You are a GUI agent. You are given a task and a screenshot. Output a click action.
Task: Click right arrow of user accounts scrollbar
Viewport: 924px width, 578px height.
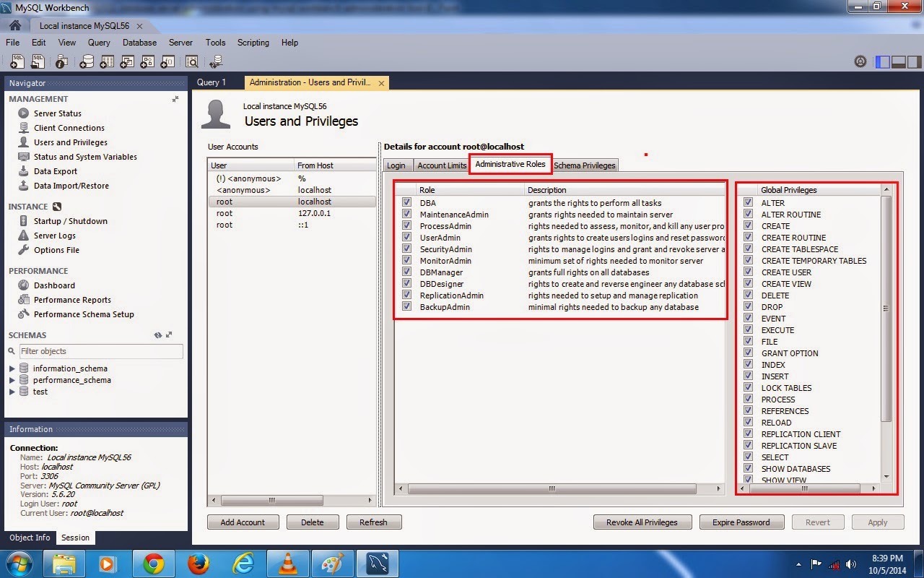(x=371, y=501)
